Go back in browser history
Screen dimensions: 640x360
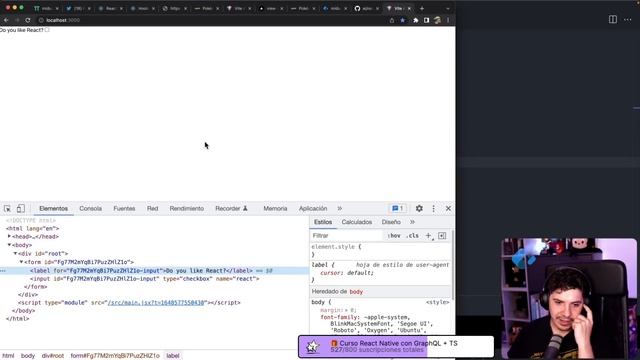(x=6, y=20)
